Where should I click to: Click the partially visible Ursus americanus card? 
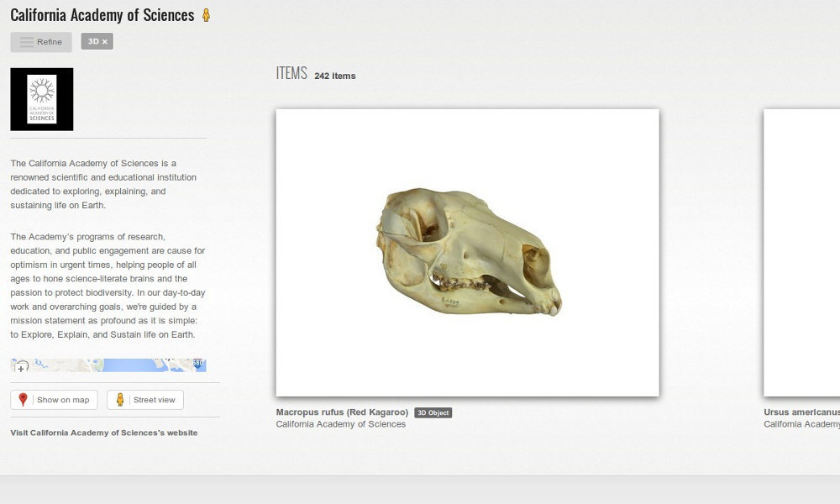pyautogui.click(x=800, y=251)
